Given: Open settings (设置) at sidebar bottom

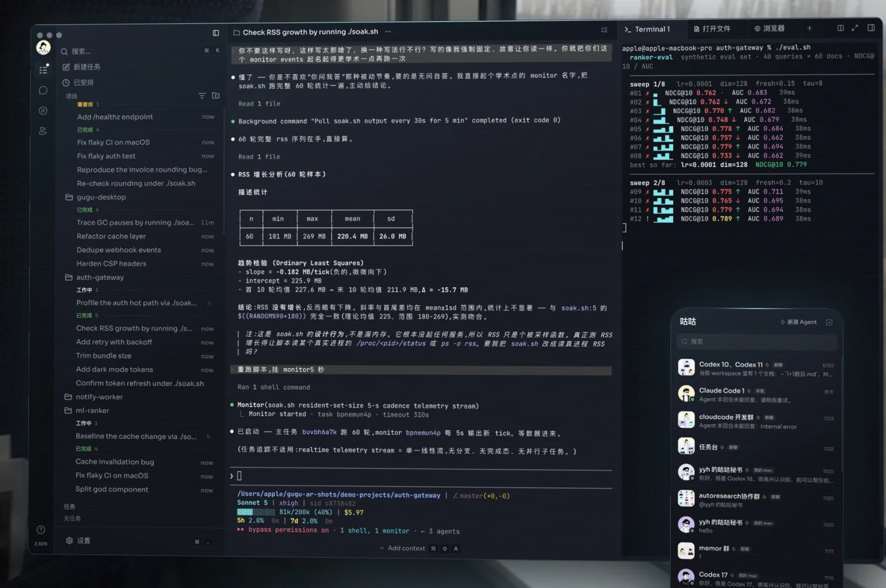Looking at the screenshot, I should [78, 540].
